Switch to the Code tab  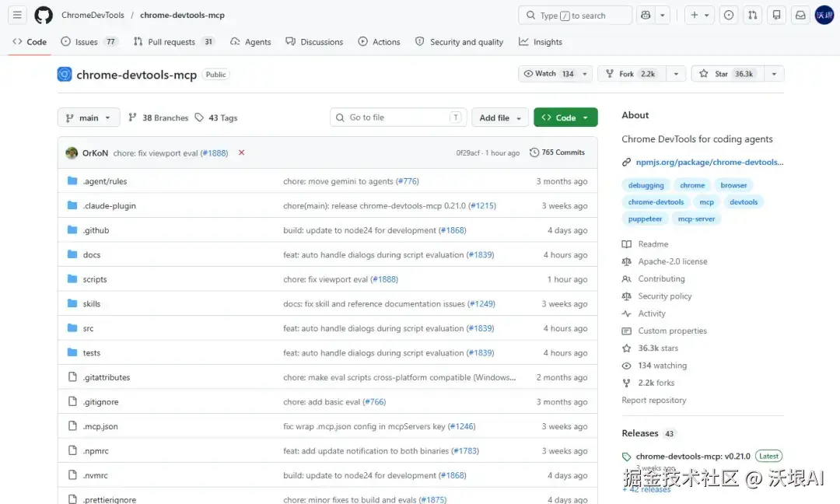[x=30, y=42]
